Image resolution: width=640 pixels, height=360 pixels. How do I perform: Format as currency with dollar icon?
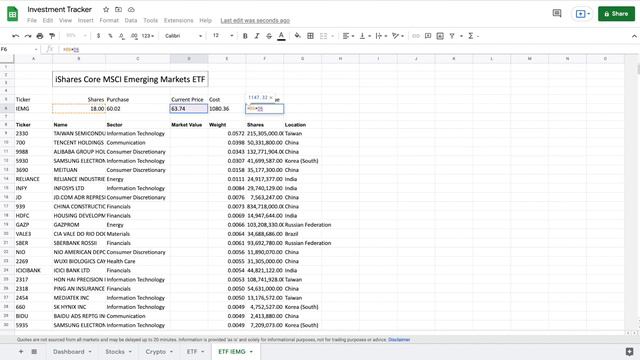coord(98,36)
